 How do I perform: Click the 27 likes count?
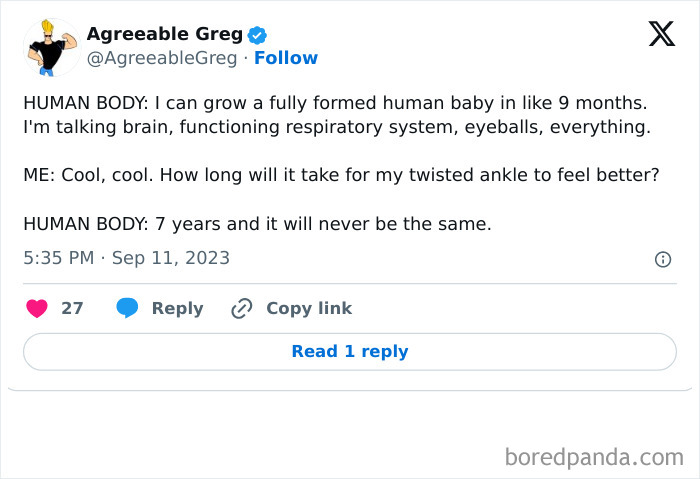click(x=72, y=308)
